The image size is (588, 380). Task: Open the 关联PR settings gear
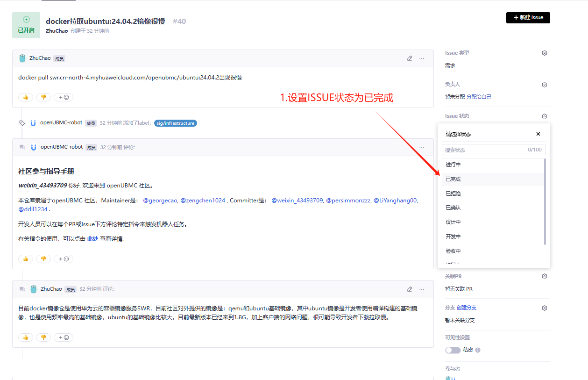tap(544, 276)
